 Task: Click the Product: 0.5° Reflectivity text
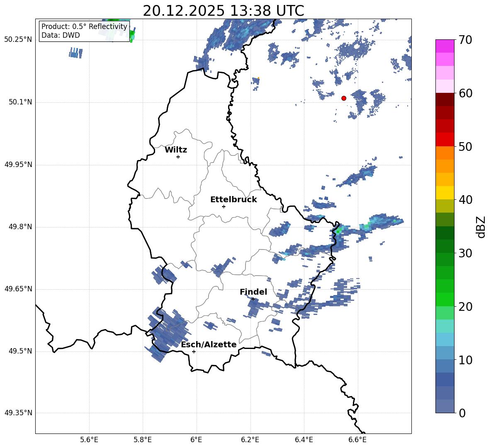(x=84, y=27)
